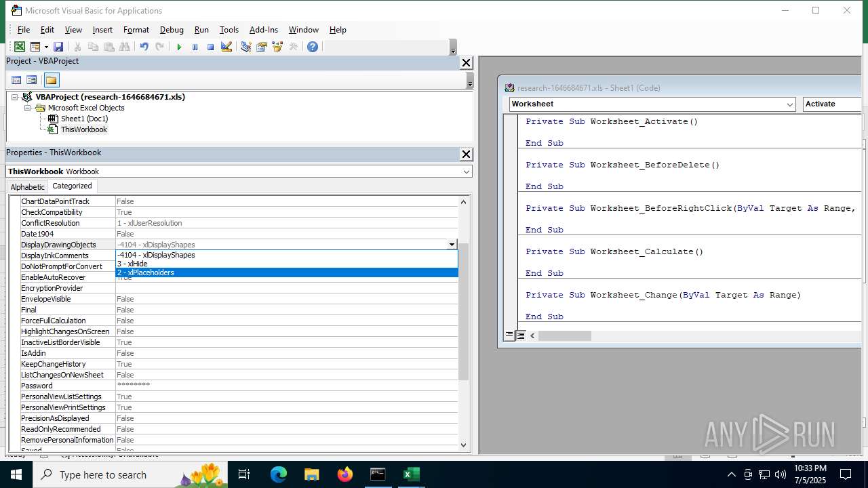Click the Redo arrow icon
This screenshot has height=488, width=868.
pos(159,47)
